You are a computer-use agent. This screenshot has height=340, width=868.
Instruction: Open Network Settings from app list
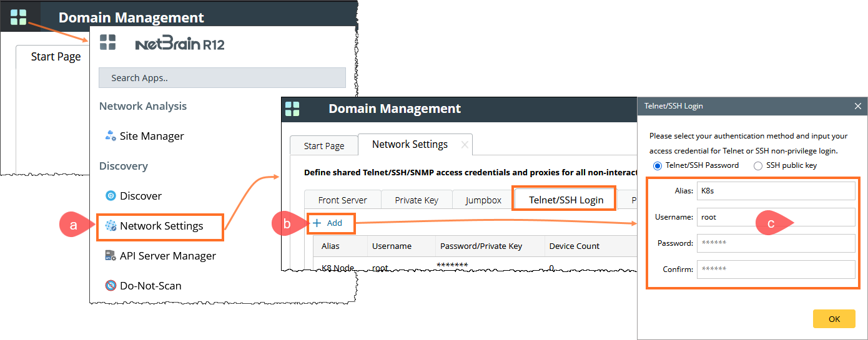point(161,226)
